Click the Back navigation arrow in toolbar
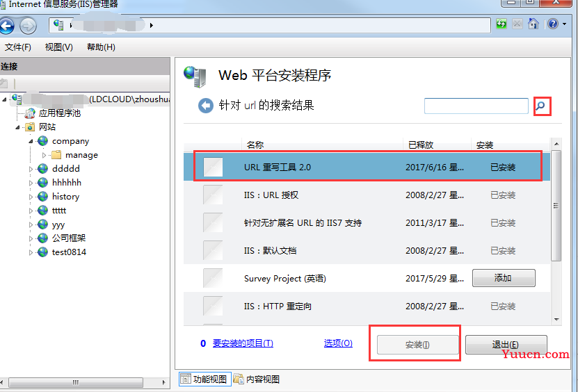578x392 pixels. pos(6,26)
